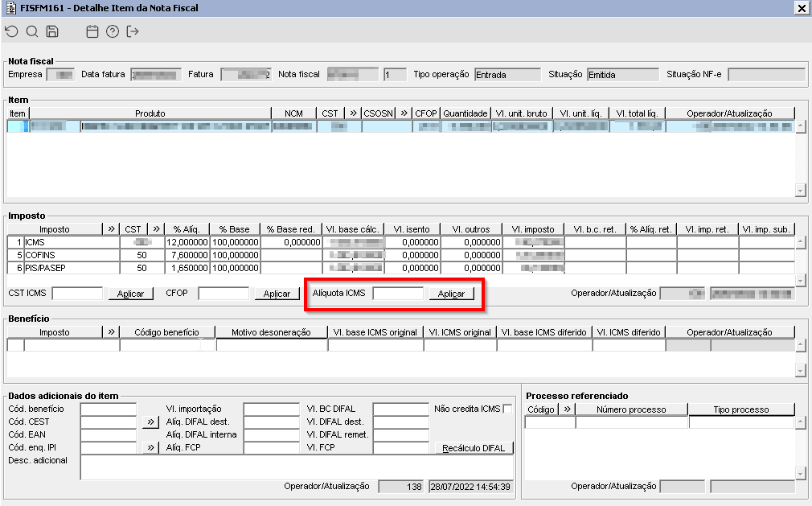Click the Item grid scrollbar down arrow
The width and height of the screenshot is (812, 506).
pyautogui.click(x=801, y=191)
